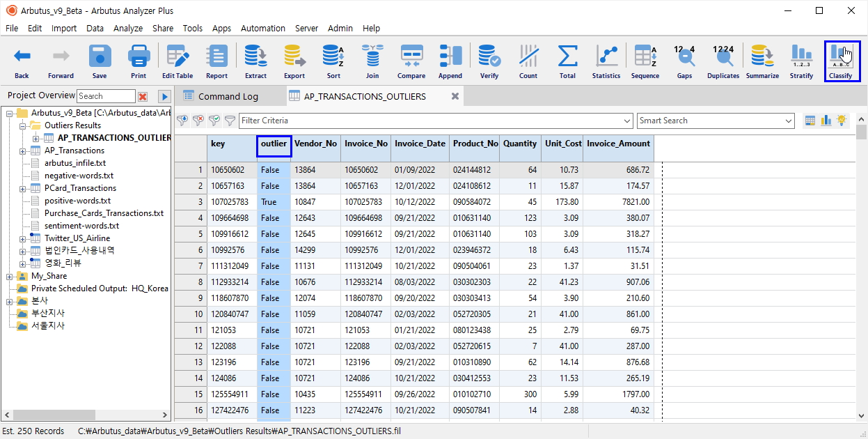Collapse the Arbutus_v9_Beta project node
Screen dimensions: 868x439
click(x=10, y=113)
